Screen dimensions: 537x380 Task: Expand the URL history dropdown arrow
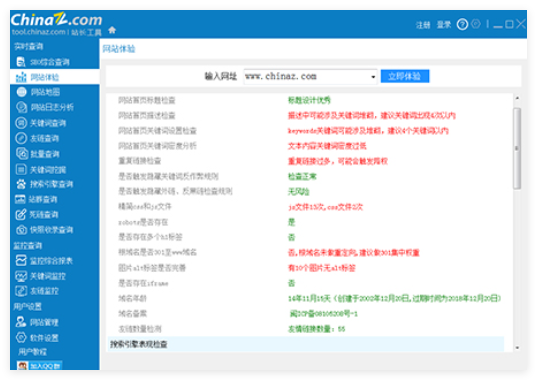point(373,77)
